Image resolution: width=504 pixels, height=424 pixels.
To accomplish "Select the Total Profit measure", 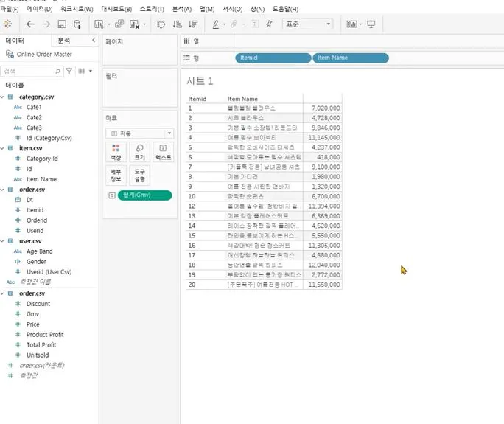I will [x=41, y=345].
